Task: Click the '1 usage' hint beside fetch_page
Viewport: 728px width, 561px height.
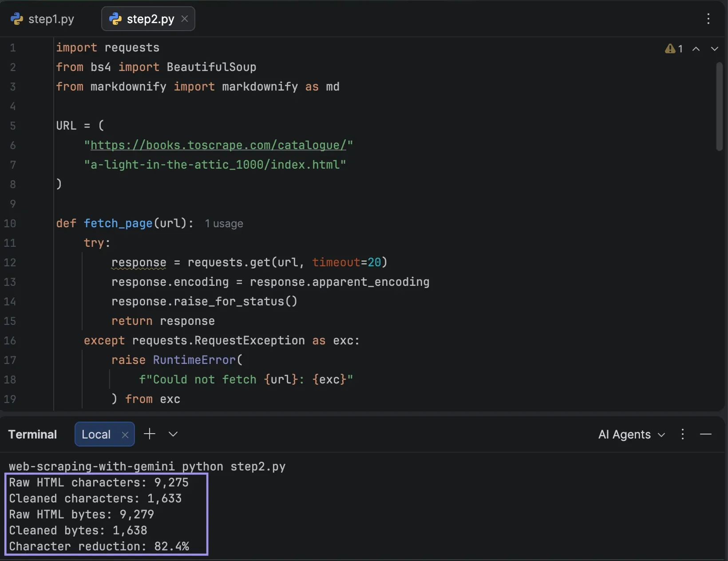Action: coord(224,224)
